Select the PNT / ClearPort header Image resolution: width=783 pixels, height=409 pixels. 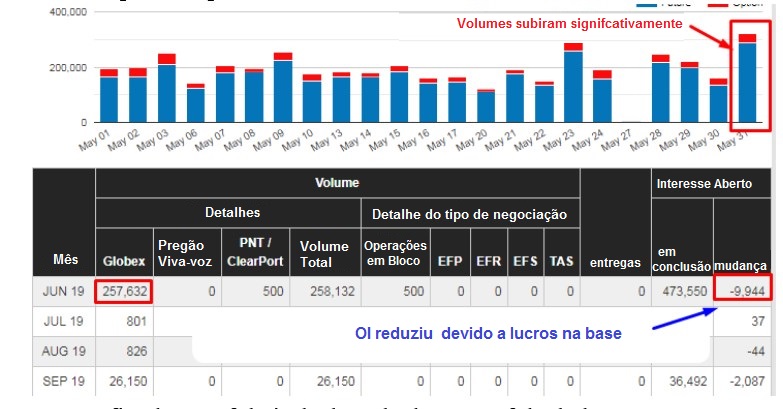tap(255, 253)
